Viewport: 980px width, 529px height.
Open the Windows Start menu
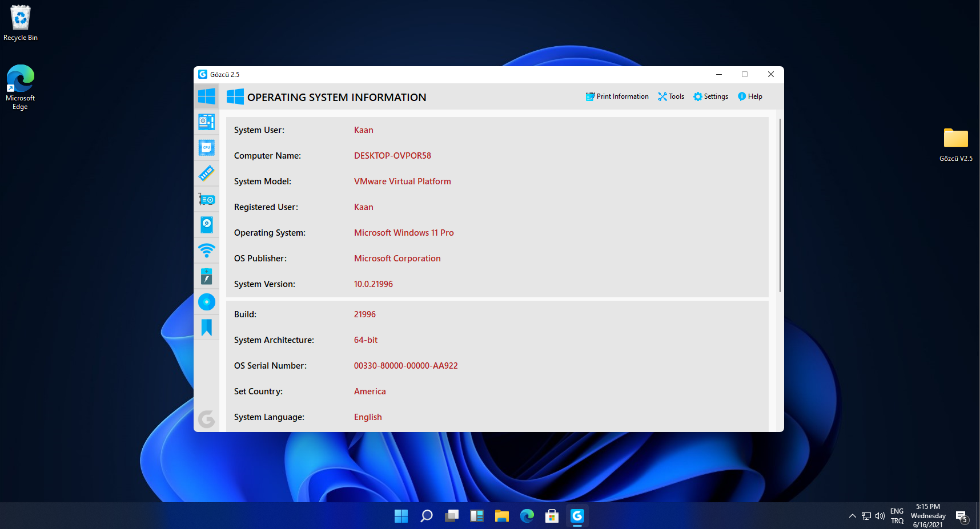point(401,516)
